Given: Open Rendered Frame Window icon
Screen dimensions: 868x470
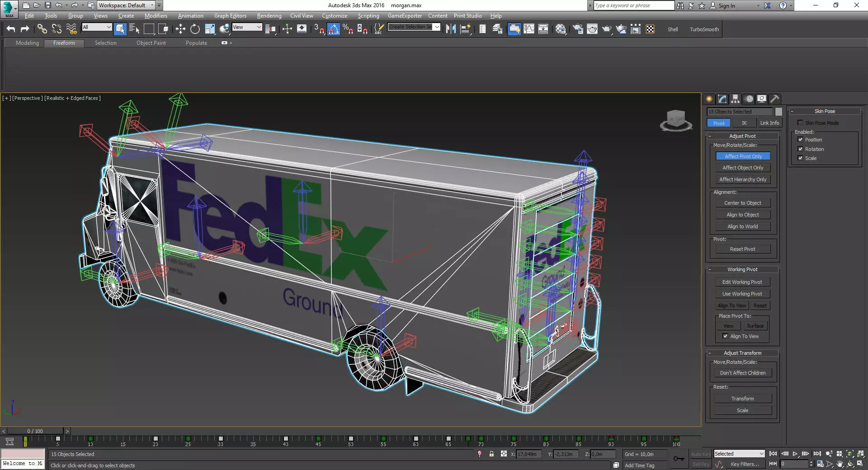Looking at the screenshot, I should pos(592,29).
